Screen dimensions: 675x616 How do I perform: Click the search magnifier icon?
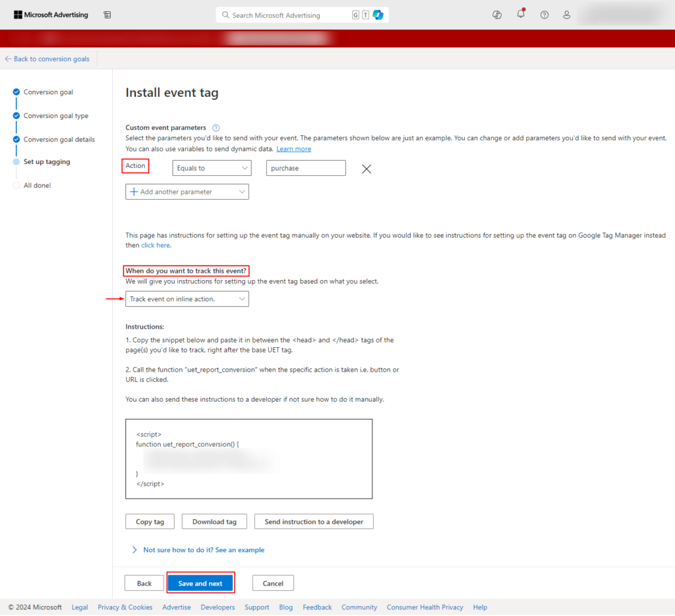point(224,14)
